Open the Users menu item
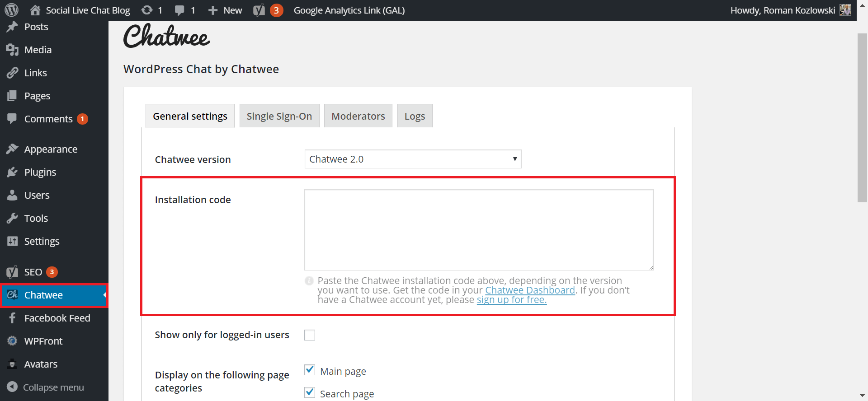This screenshot has height=401, width=868. click(54, 195)
